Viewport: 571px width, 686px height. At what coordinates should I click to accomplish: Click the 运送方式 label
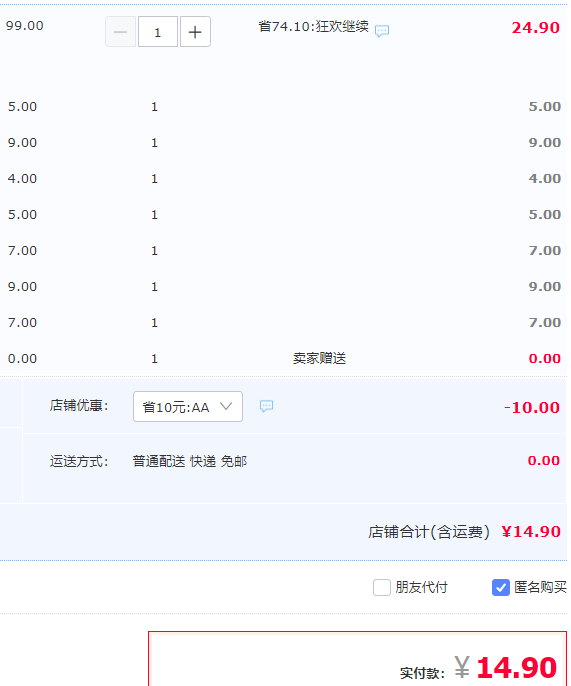[79, 461]
